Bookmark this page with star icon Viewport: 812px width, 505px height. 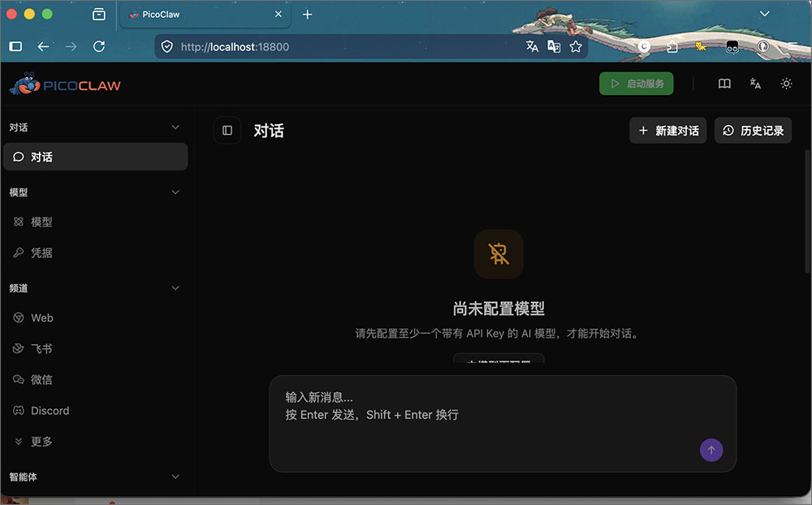click(x=576, y=46)
